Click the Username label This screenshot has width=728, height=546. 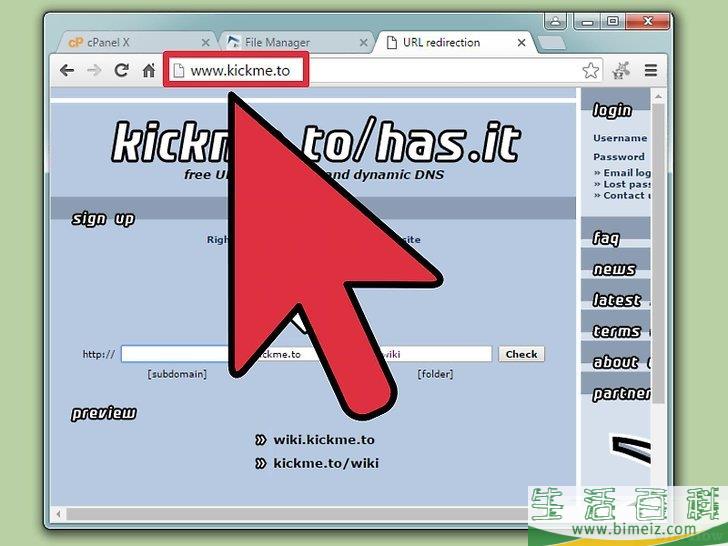point(620,138)
